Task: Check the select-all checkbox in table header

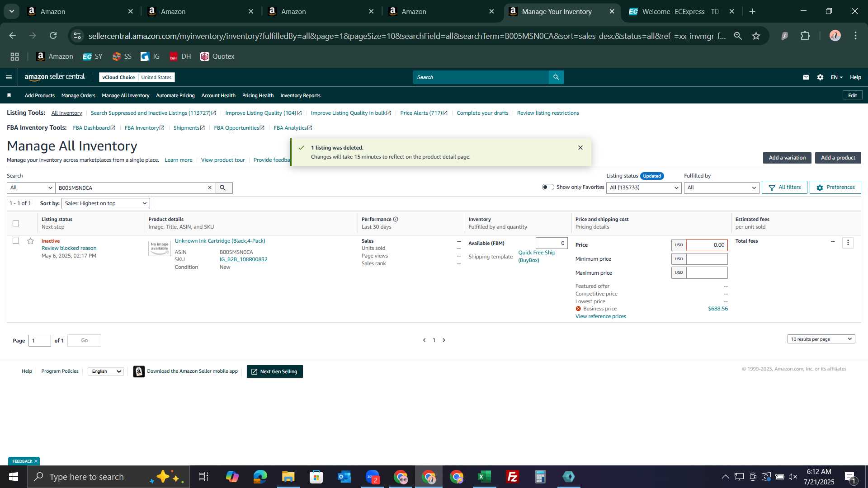Action: tap(16, 223)
